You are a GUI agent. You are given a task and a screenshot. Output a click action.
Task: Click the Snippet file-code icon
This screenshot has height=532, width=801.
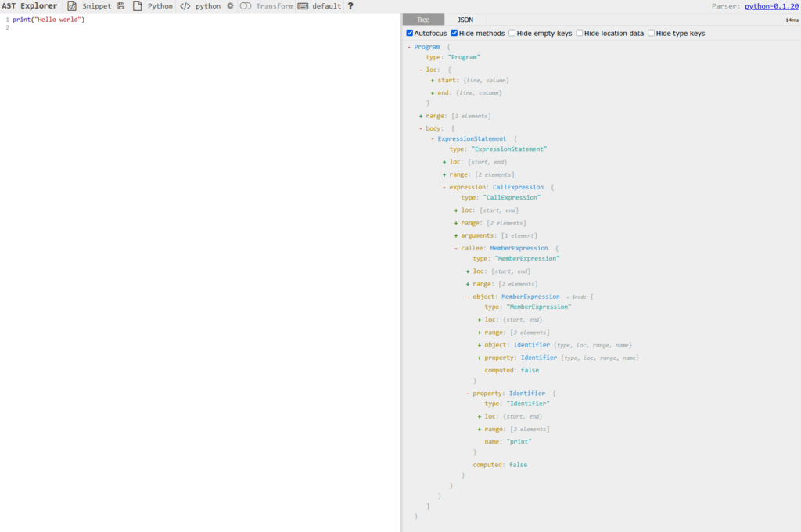pyautogui.click(x=72, y=6)
